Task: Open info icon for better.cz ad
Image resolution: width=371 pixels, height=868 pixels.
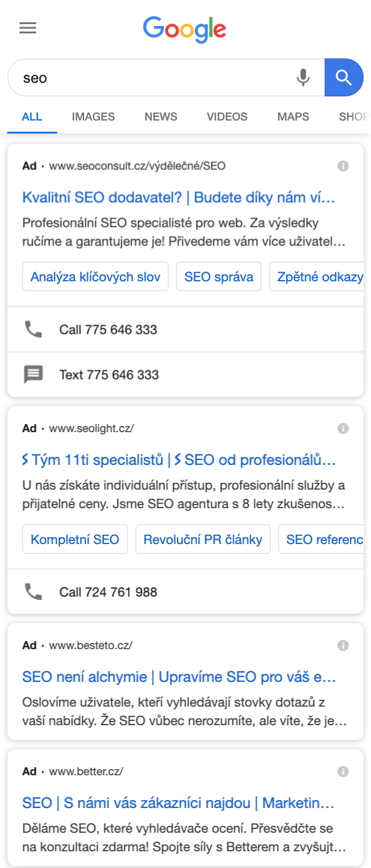Action: click(343, 772)
